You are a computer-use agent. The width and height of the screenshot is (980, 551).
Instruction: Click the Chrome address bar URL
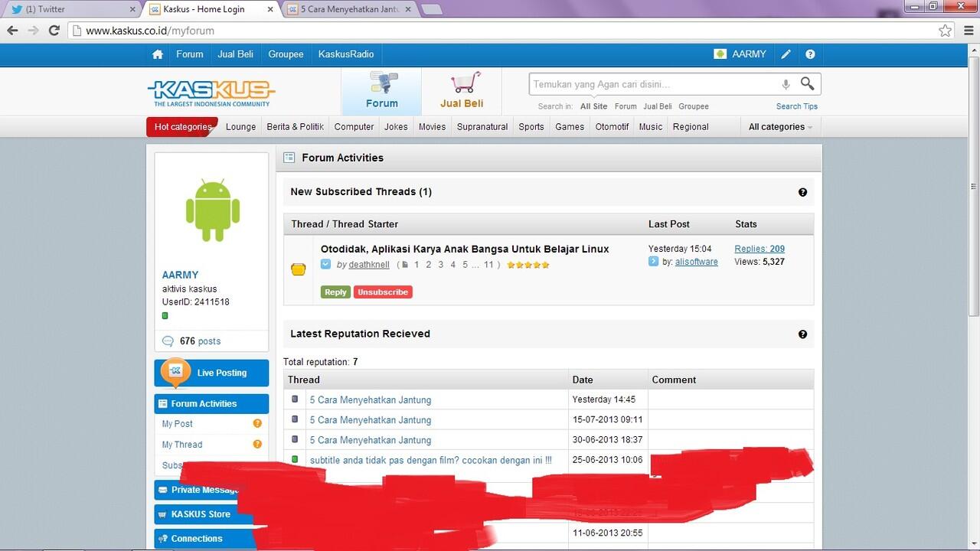point(150,31)
